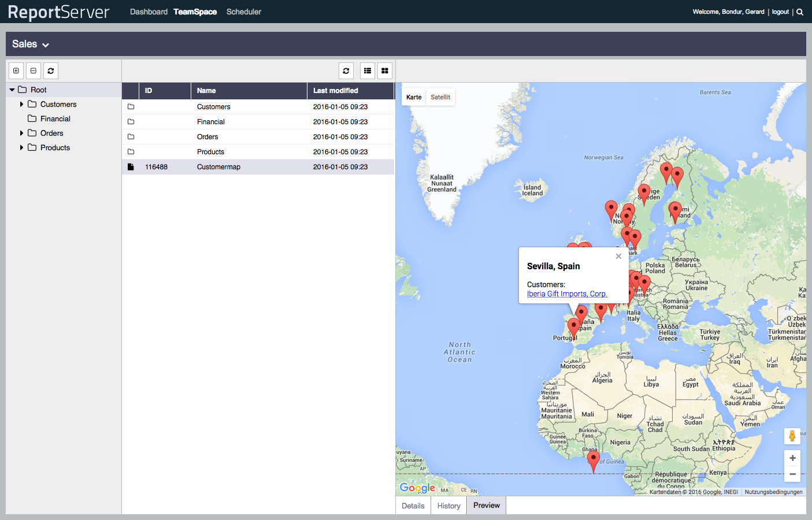Refresh the folder tree
This screenshot has height=520, width=812.
click(51, 70)
